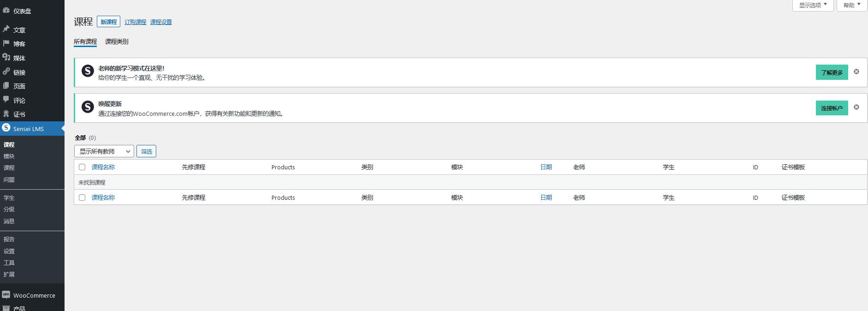This screenshot has height=311, width=868.
Task: Click Sensei logo in 老师的新学习模式 notice
Action: (88, 71)
